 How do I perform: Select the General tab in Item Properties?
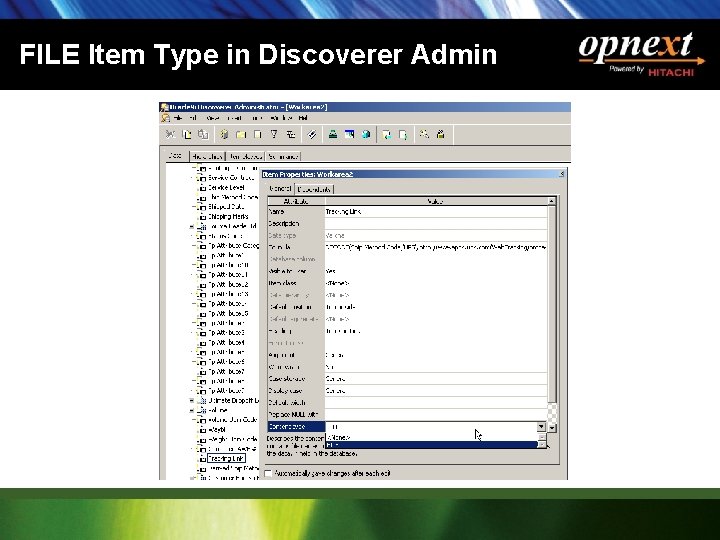pyautogui.click(x=280, y=188)
